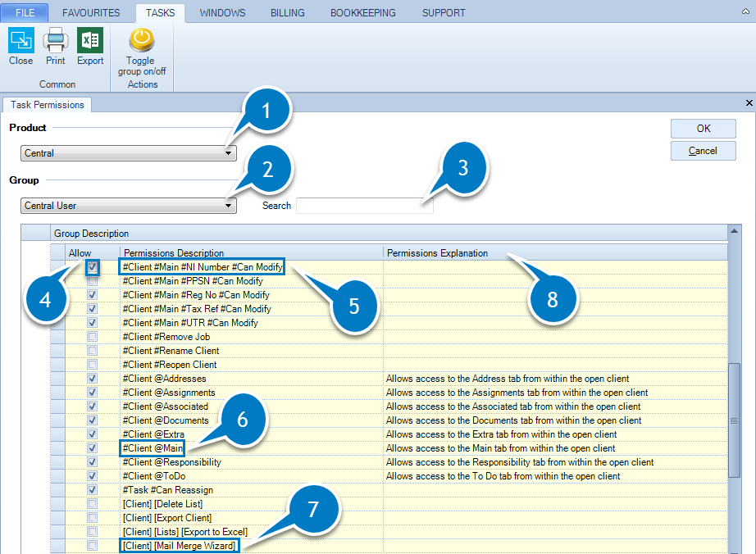Toggle Allow for #Reg No #Can Modify
This screenshot has width=756, height=554.
tap(92, 295)
